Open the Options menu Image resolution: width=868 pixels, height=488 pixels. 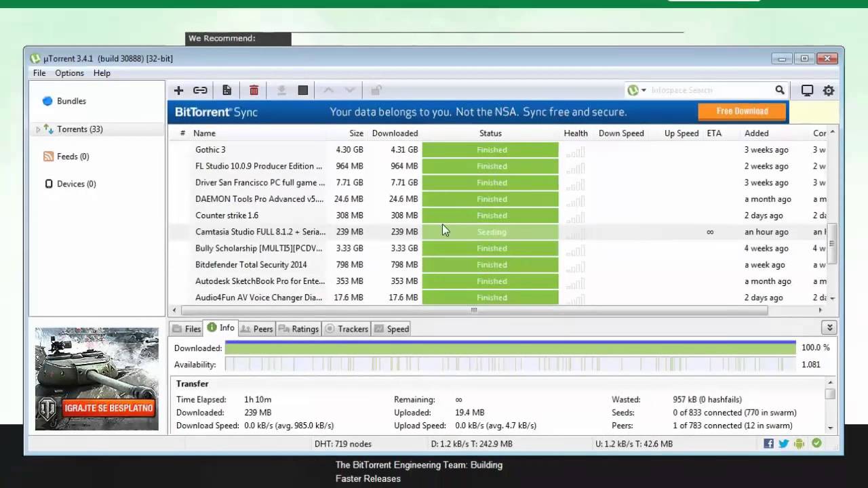[x=69, y=73]
